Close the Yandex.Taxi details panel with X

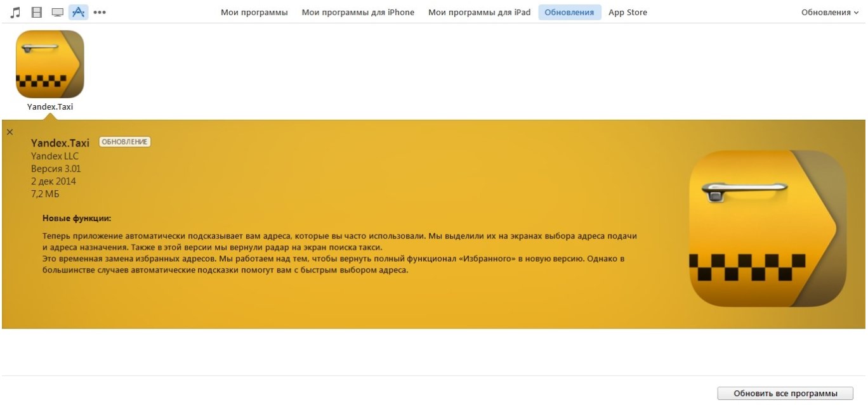pyautogui.click(x=10, y=132)
